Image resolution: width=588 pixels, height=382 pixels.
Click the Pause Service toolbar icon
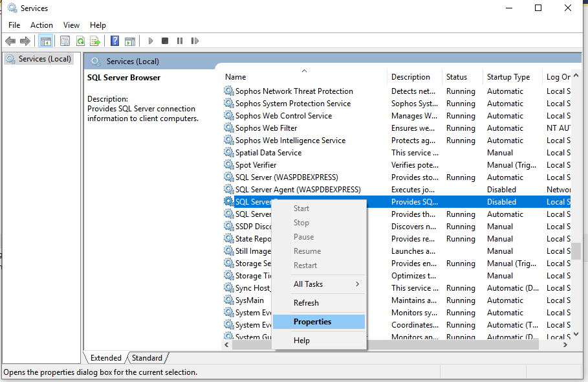coord(180,41)
